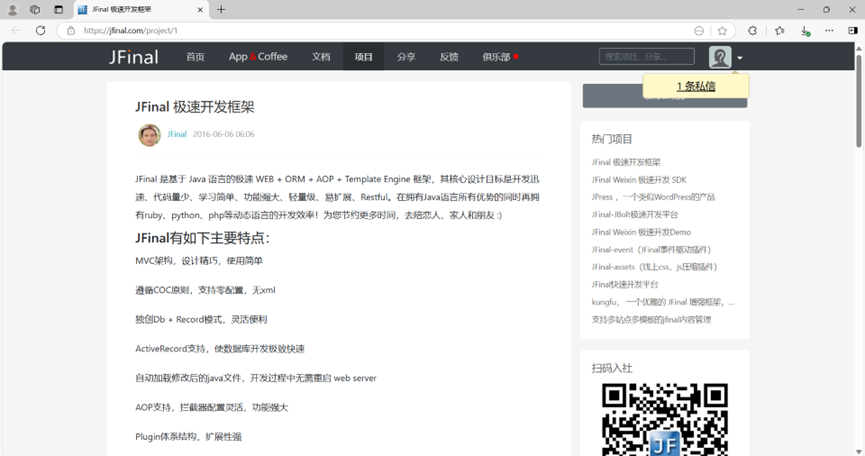Image resolution: width=865 pixels, height=456 pixels.
Task: Click the zoom indicator icon in address bar
Action: 699,31
